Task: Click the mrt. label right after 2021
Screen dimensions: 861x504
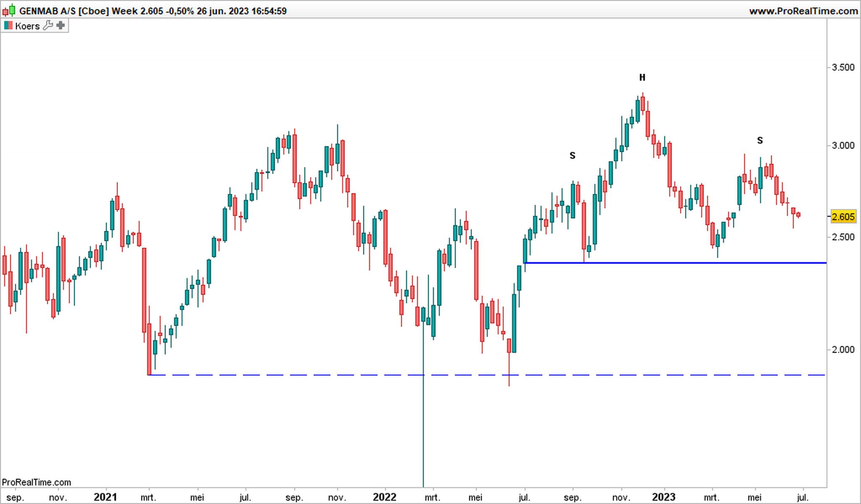Action: (x=148, y=498)
